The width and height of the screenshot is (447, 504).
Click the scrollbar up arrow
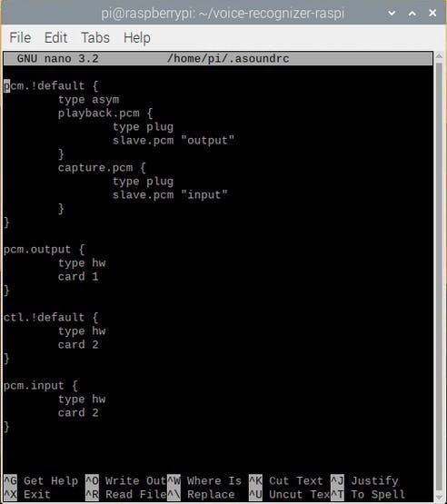pyautogui.click(x=439, y=57)
